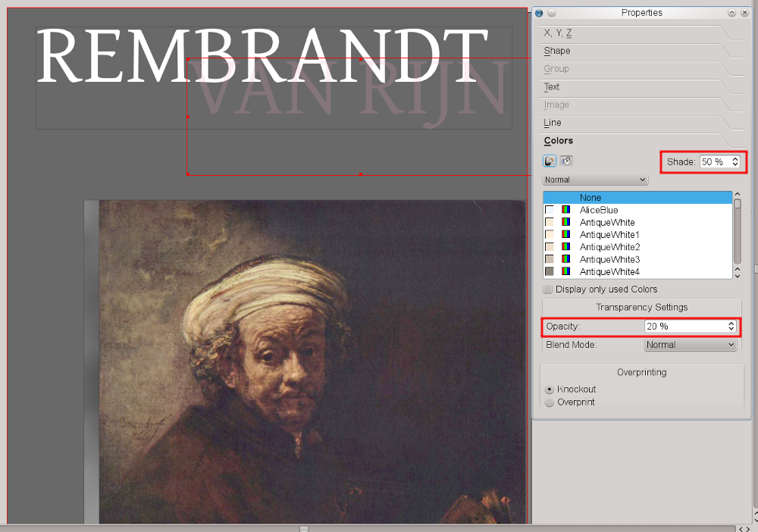Click the AliceBlue color swatch
The width and height of the screenshot is (758, 532).
550,210
